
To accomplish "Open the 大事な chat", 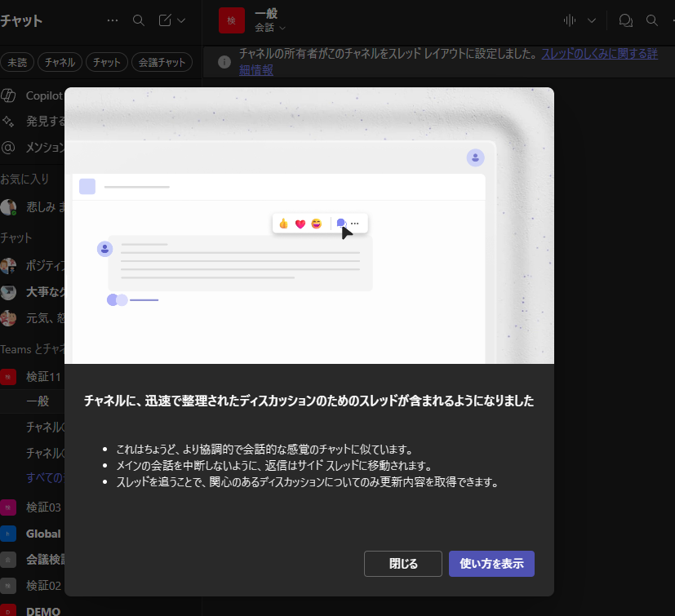I will (x=33, y=292).
